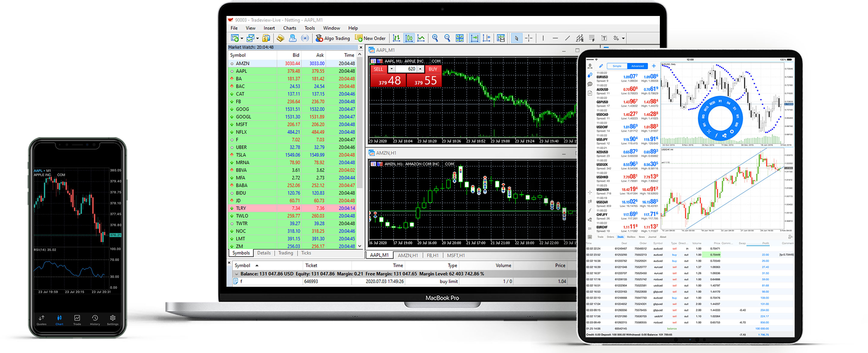The height and width of the screenshot is (353, 868).
Task: Click the 620 volume input field
Action: point(406,69)
